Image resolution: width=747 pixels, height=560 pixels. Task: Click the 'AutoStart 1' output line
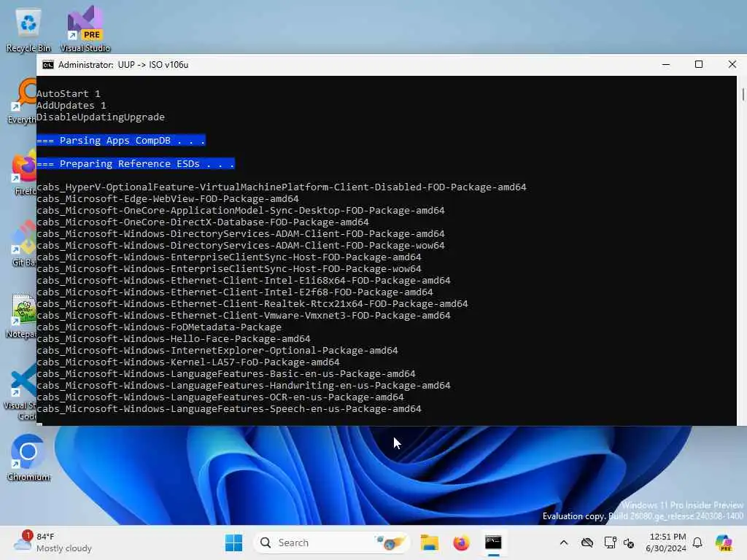tap(69, 94)
